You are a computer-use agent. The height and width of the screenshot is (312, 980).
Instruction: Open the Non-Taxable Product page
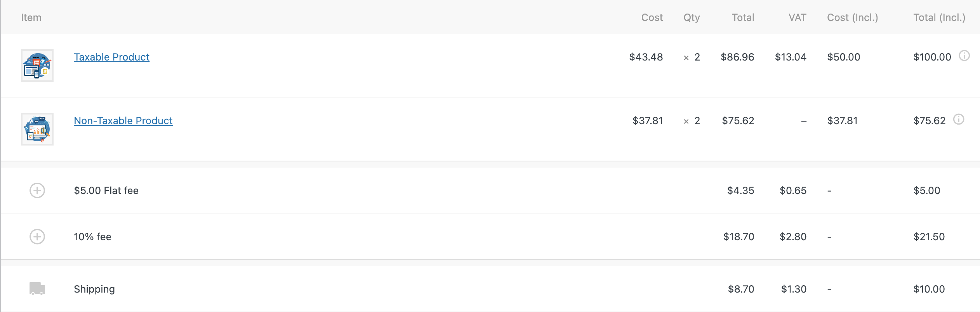pyautogui.click(x=123, y=120)
